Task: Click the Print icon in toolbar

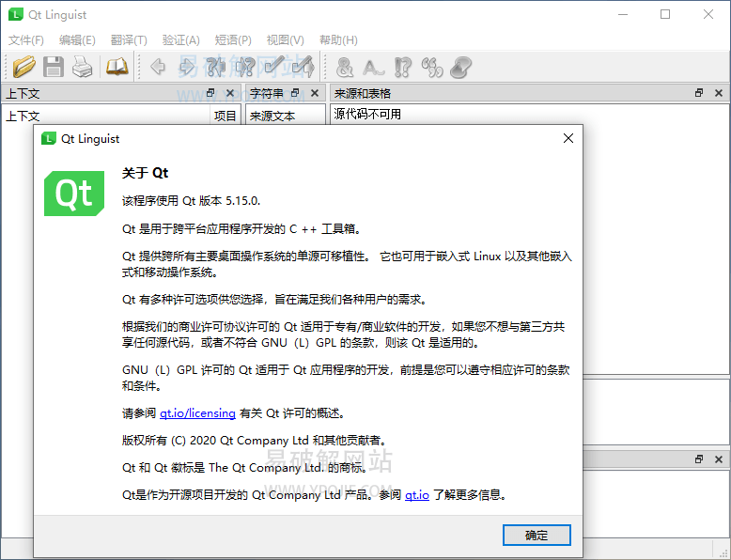Action: [x=83, y=67]
